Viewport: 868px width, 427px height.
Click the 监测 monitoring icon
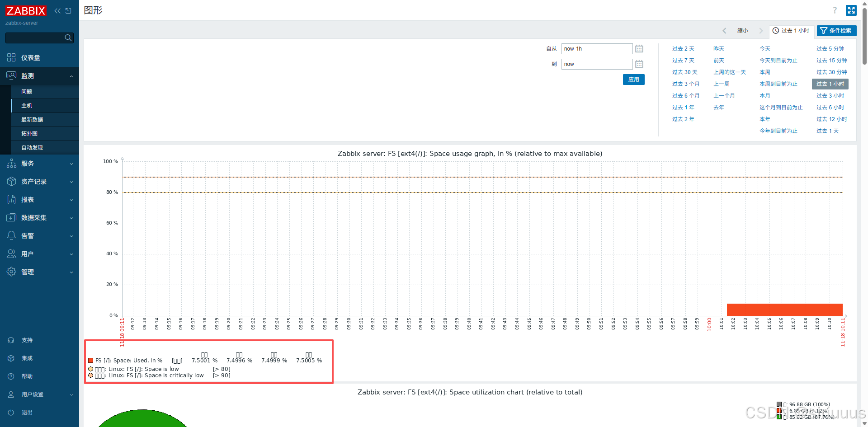[11, 75]
